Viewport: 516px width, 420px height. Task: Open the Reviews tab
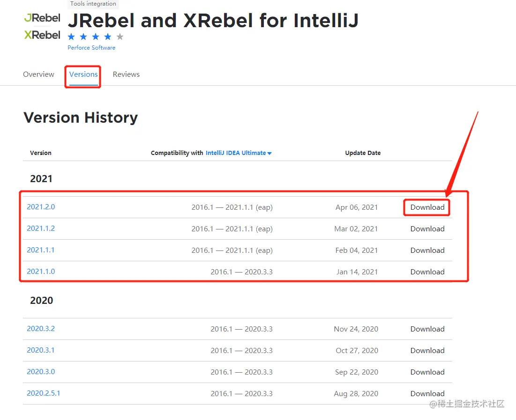click(126, 74)
